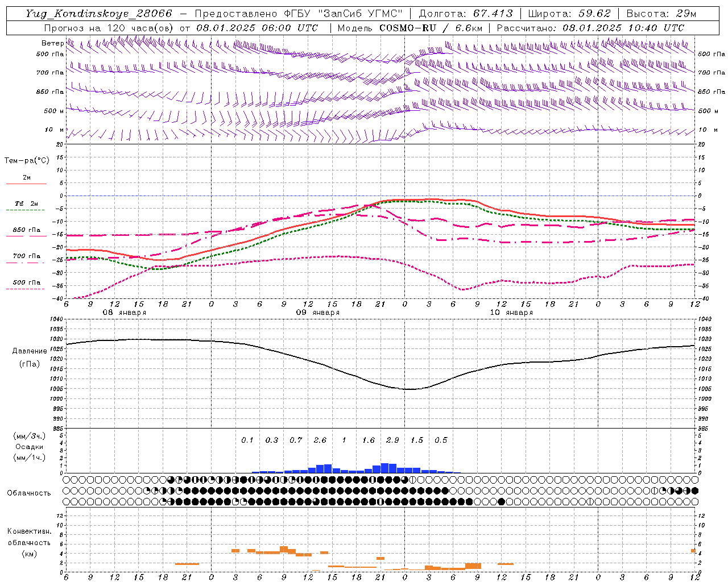Click the Облачность cloud cover label
Image resolution: width=728 pixels, height=582 pixels.
pos(29,493)
